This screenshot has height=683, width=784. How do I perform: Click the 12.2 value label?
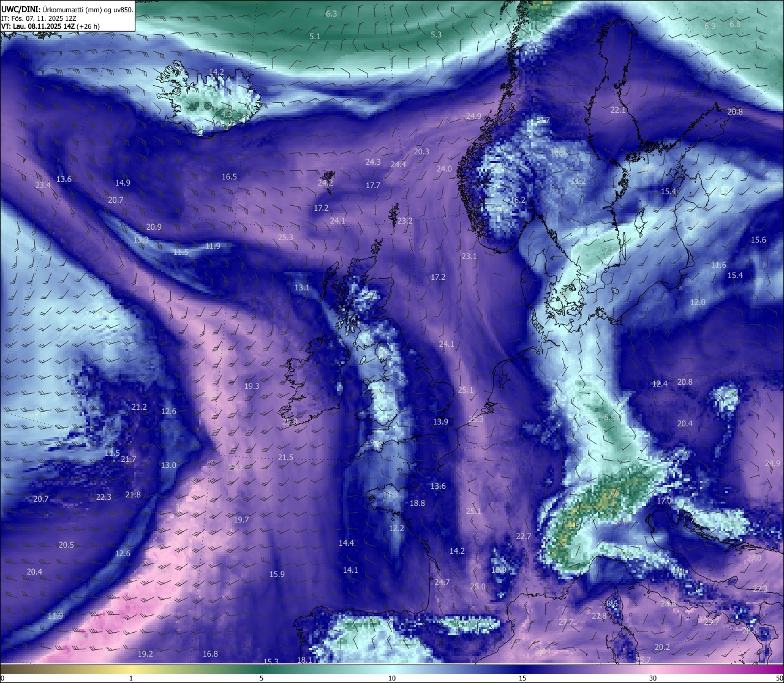pyautogui.click(x=396, y=529)
